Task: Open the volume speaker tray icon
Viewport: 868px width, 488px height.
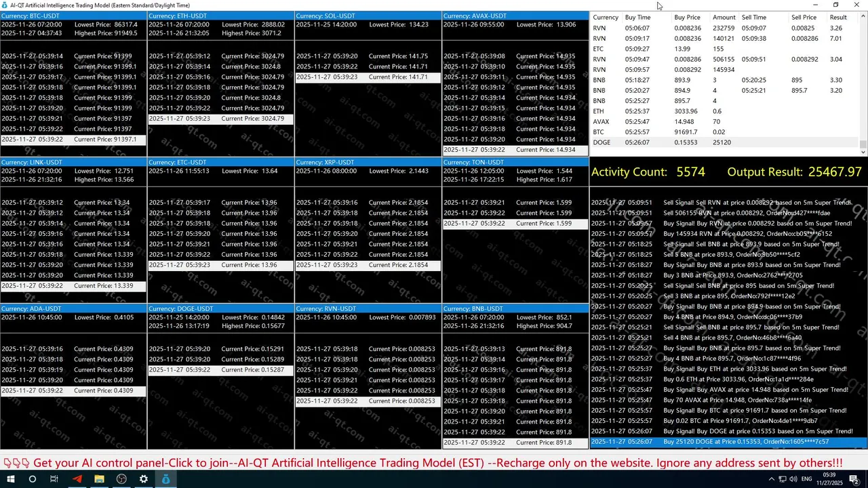Action: coord(794,479)
